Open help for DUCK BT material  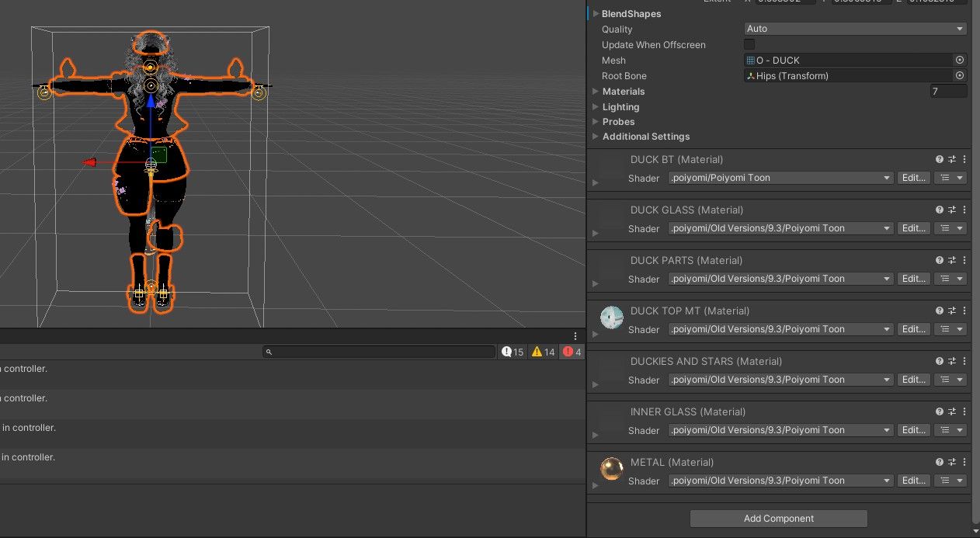click(x=940, y=159)
